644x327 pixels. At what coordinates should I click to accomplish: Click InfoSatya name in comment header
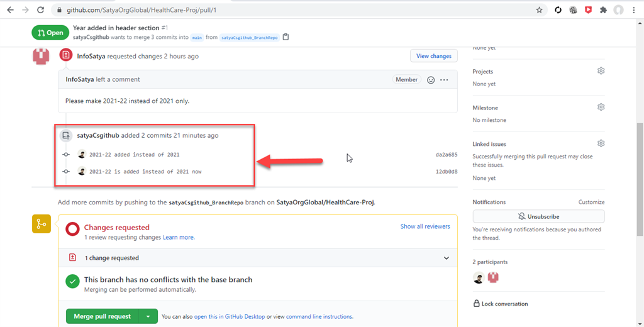(80, 79)
